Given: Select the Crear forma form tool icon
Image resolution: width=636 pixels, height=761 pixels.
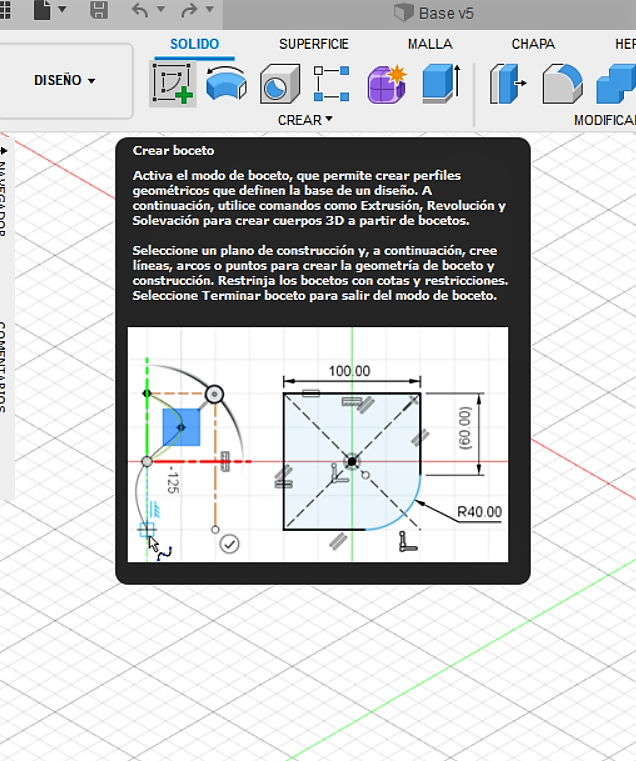Looking at the screenshot, I should 226,83.
